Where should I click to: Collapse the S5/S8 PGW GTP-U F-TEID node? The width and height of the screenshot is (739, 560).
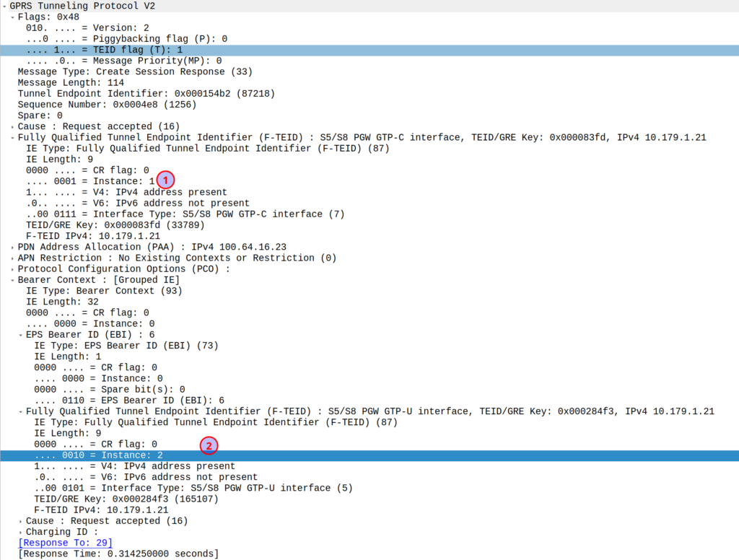(x=20, y=411)
